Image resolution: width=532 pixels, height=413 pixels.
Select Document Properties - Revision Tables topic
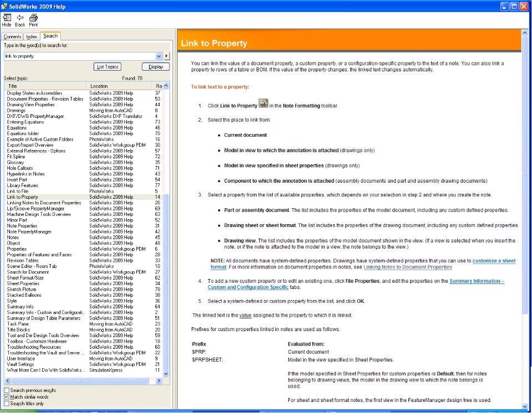tap(45, 99)
